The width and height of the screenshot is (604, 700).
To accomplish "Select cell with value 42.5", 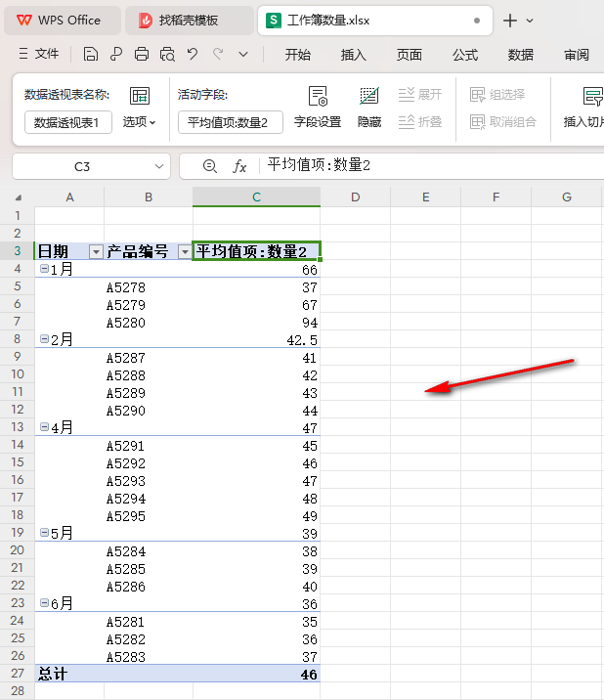I will (257, 339).
